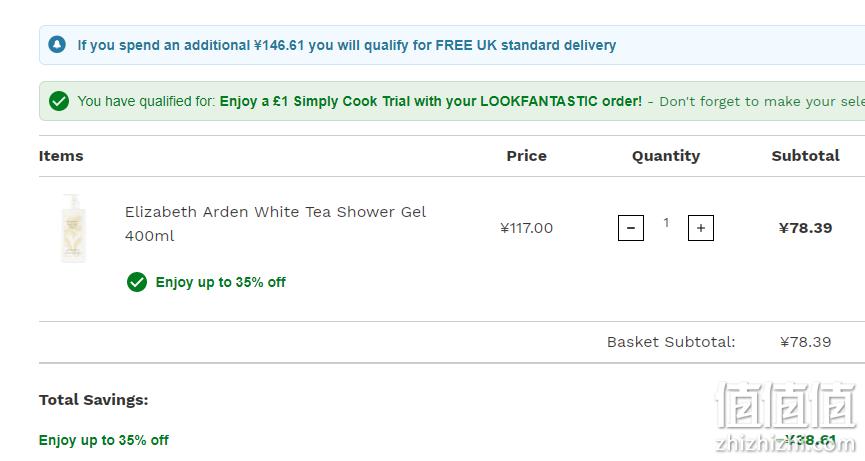Decrease quantity with the minus button
The height and width of the screenshot is (461, 865).
[x=631, y=228]
